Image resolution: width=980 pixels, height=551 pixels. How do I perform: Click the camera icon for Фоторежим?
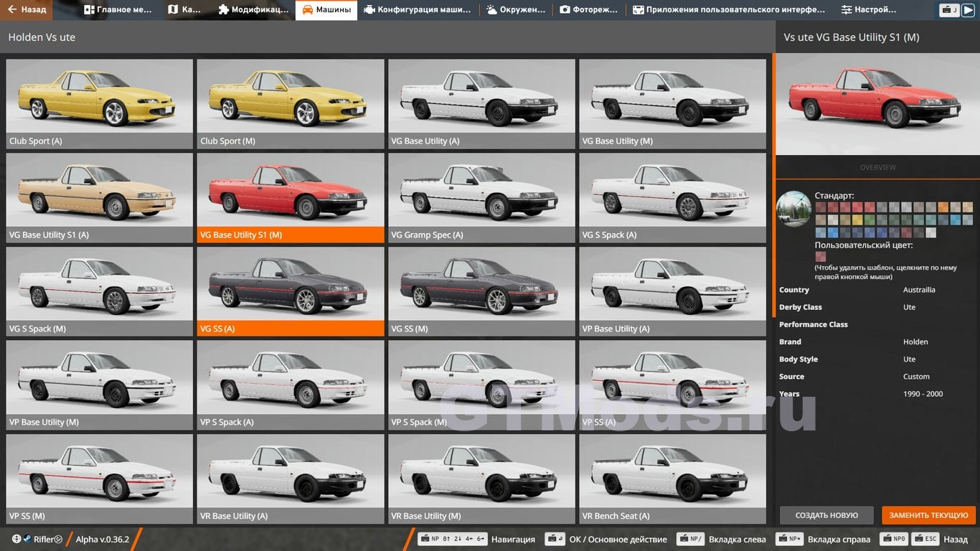point(565,10)
